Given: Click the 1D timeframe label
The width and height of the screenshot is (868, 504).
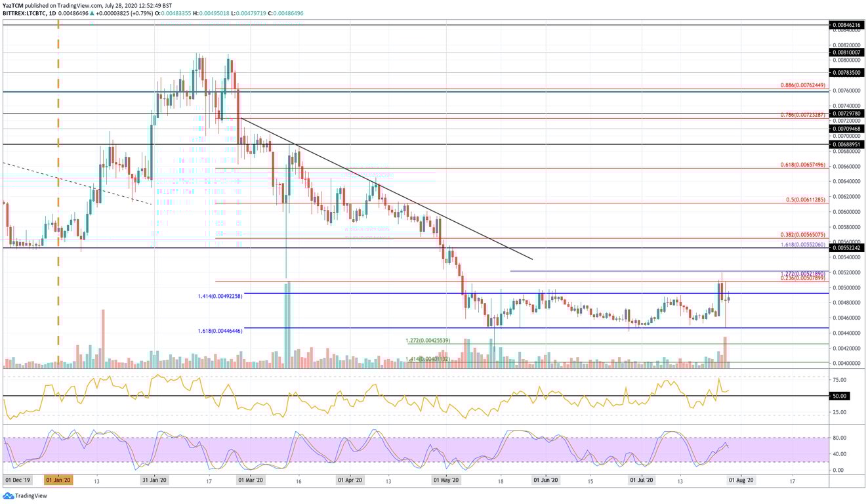Looking at the screenshot, I should [52, 12].
